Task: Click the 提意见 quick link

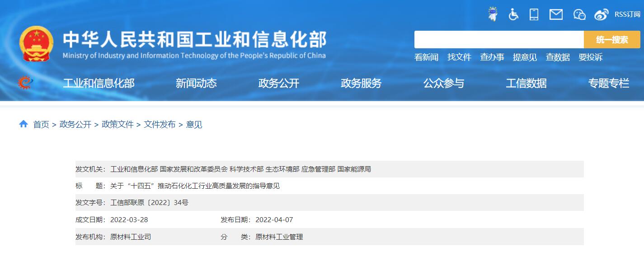Action: coord(525,57)
